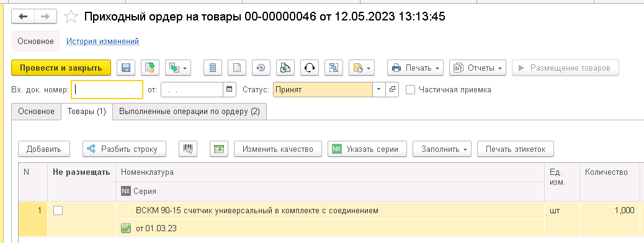Viewport: 644px width, 243px height.
Task: Click the Провести и закрыть button
Action: tap(61, 68)
